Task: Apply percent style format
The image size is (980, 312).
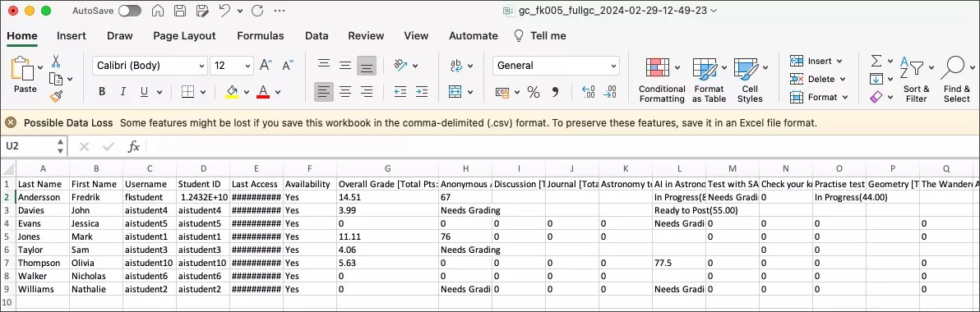Action: (x=533, y=92)
